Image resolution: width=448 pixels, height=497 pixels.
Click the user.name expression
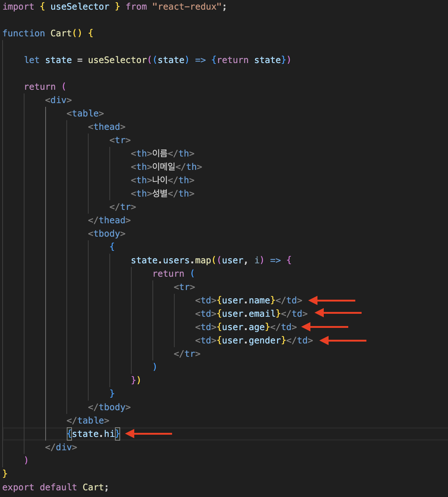pyautogui.click(x=246, y=300)
